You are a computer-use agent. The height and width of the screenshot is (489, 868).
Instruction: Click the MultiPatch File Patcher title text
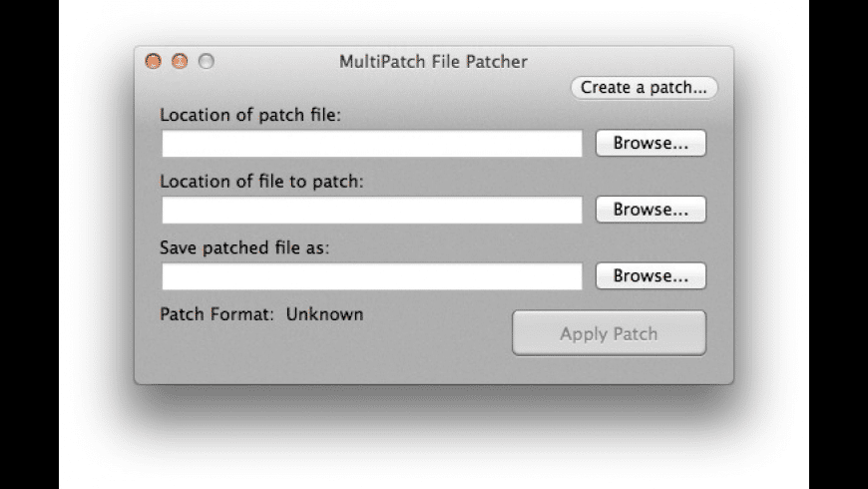point(433,62)
